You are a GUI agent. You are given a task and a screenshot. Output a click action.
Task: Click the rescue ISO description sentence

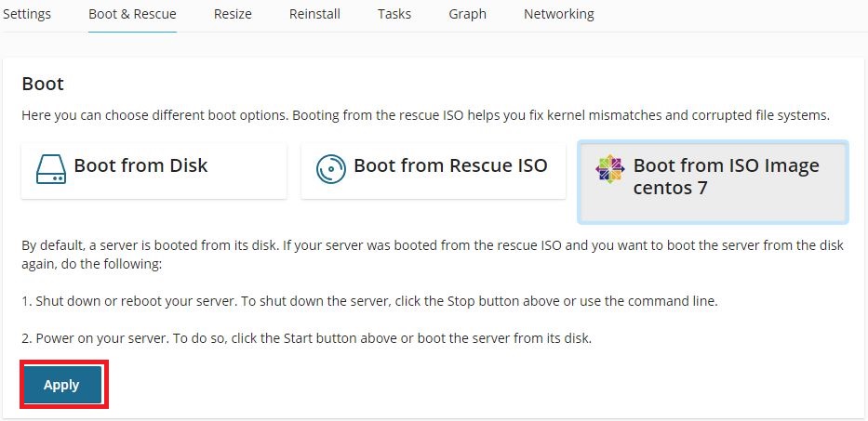[x=424, y=116]
